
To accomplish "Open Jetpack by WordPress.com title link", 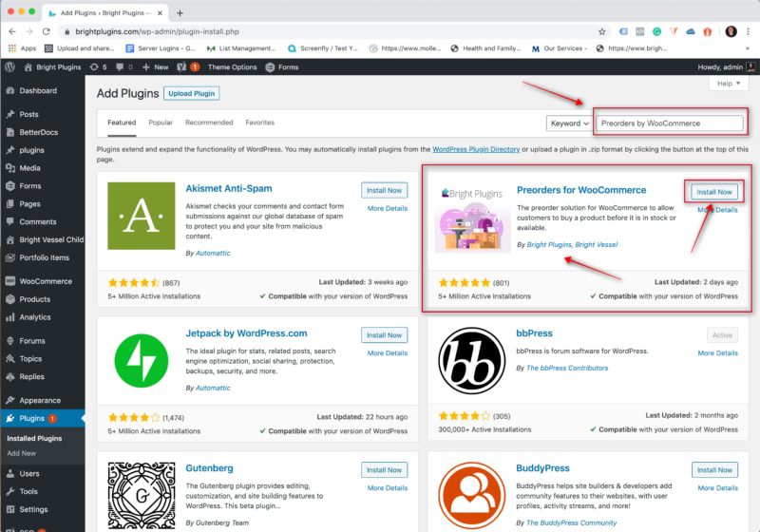I will (x=246, y=333).
